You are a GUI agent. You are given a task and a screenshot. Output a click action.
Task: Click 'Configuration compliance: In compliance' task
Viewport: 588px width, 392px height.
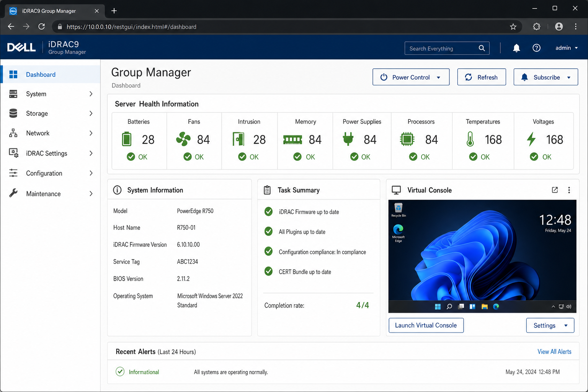322,252
